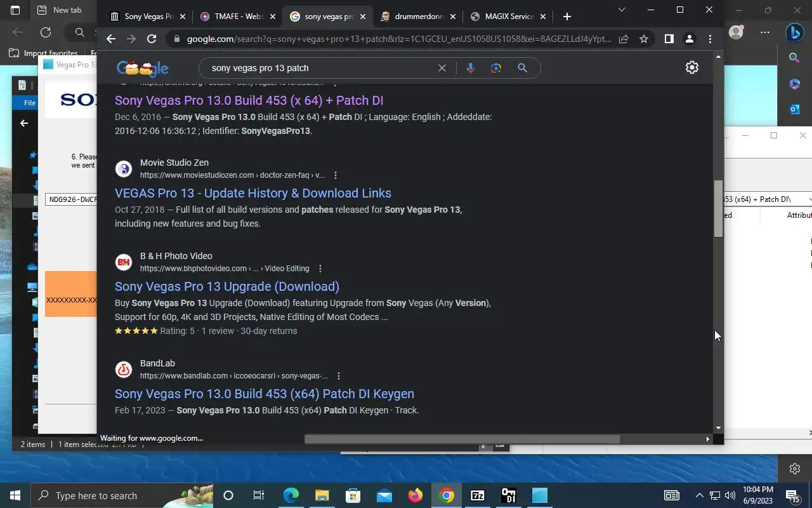This screenshot has width=812, height=508.
Task: Open Chrome side panel
Action: pos(669,39)
